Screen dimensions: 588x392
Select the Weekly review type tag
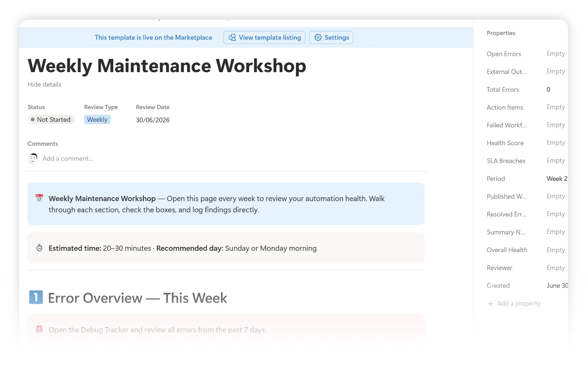pyautogui.click(x=97, y=120)
